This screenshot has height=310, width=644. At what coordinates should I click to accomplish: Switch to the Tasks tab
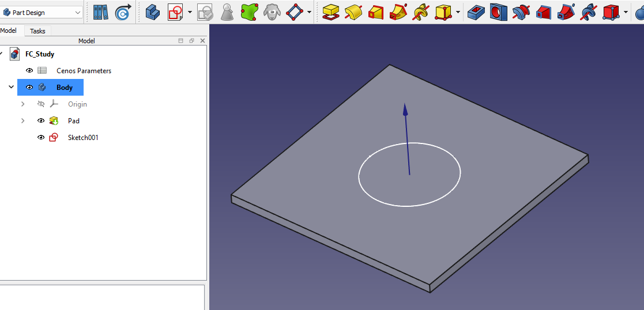38,31
